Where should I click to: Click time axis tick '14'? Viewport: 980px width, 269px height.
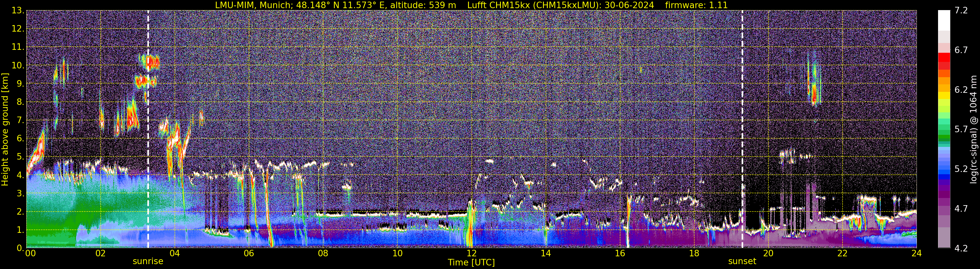(545, 253)
